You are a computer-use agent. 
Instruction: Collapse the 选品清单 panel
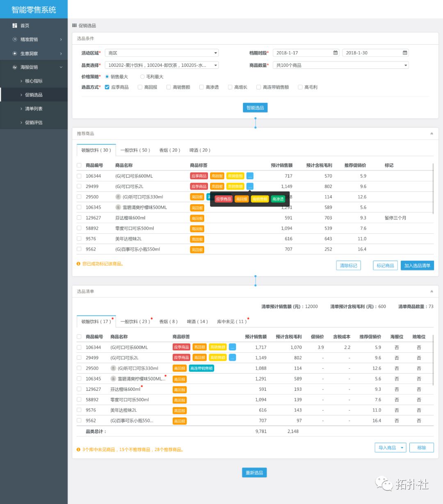[x=432, y=292]
